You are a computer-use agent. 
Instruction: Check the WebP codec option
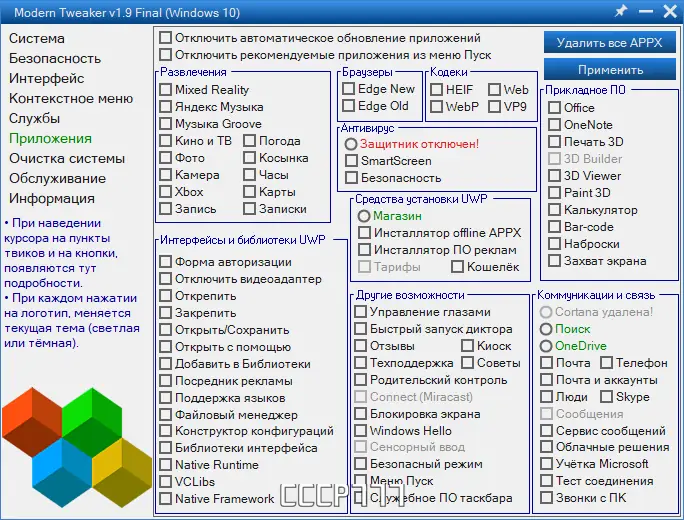coord(436,106)
